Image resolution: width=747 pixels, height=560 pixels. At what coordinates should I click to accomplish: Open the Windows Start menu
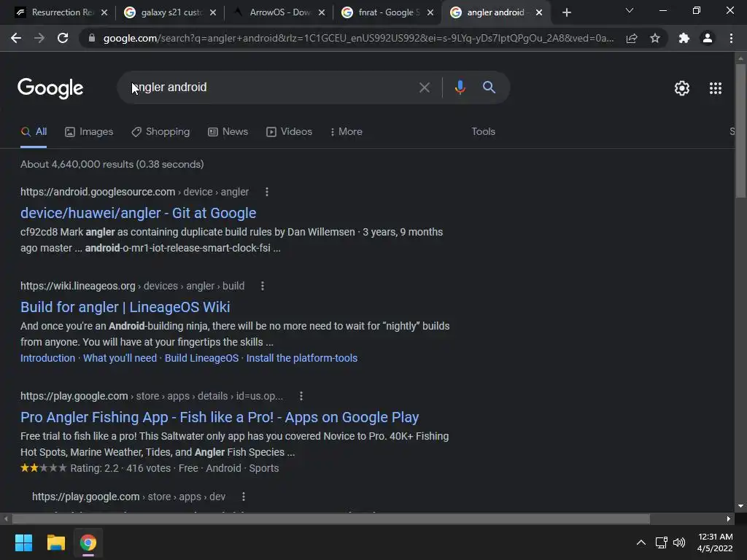[23, 542]
